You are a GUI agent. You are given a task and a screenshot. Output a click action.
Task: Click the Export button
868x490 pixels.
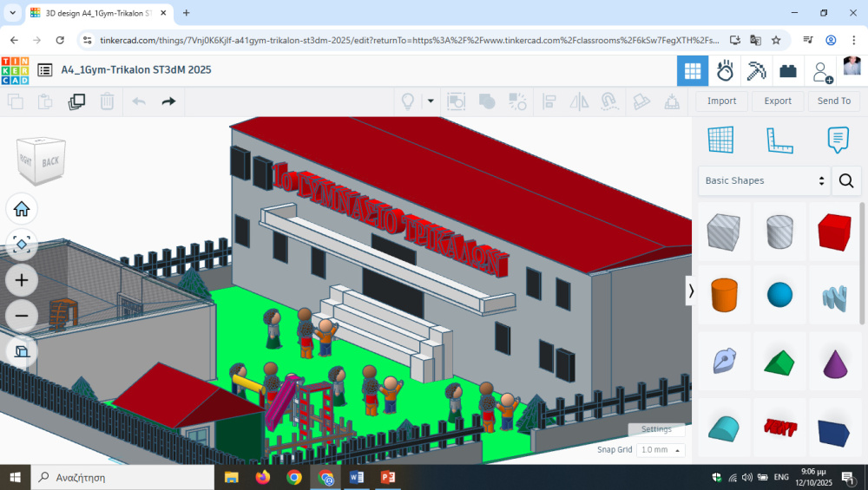[777, 101]
